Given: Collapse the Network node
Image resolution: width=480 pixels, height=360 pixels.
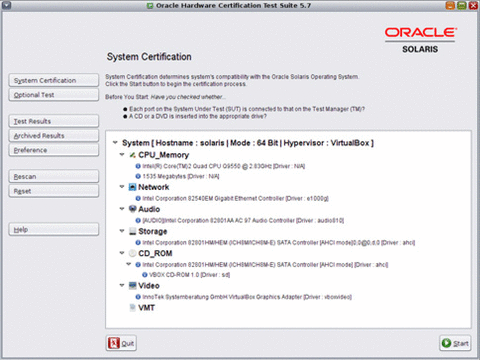Looking at the screenshot, I should click(x=122, y=187).
